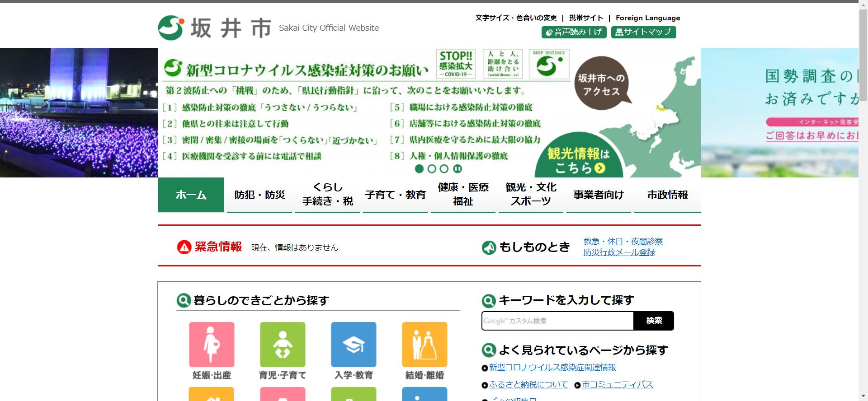The height and width of the screenshot is (401, 868).
Task: Click the 検索 search button
Action: coord(654,321)
